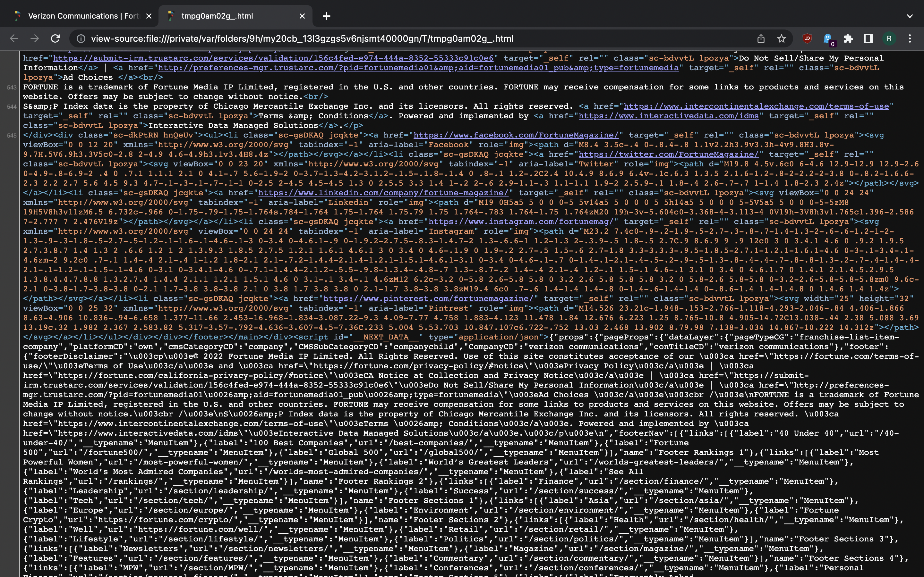The width and height of the screenshot is (924, 577).
Task: Open the Facebook FortuneMagazine link
Action: point(516,135)
